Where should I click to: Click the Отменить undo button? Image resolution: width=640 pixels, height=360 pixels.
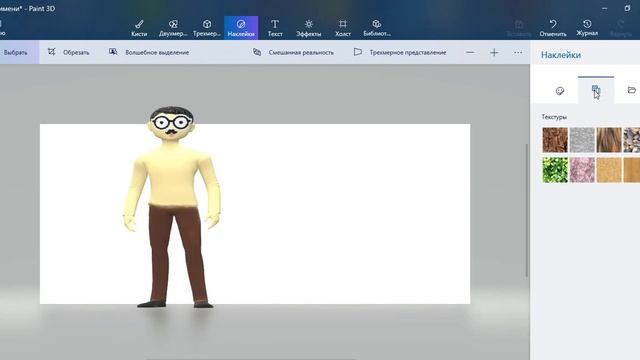[x=553, y=28]
